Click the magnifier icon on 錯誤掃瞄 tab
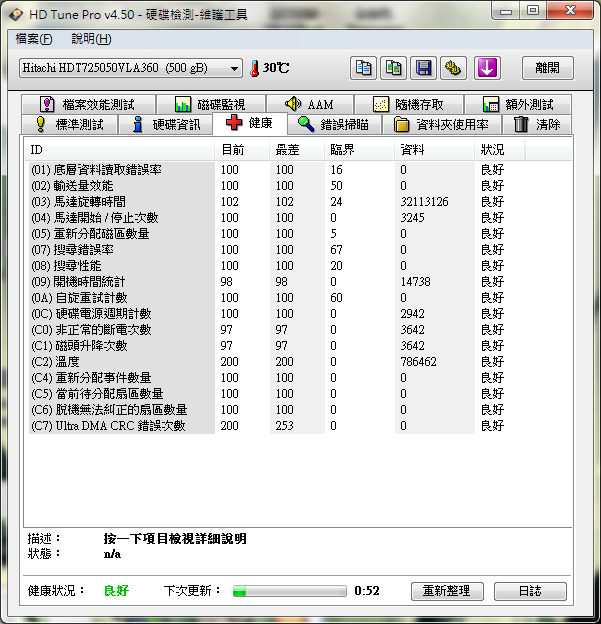Image resolution: width=601 pixels, height=624 pixels. pos(306,124)
